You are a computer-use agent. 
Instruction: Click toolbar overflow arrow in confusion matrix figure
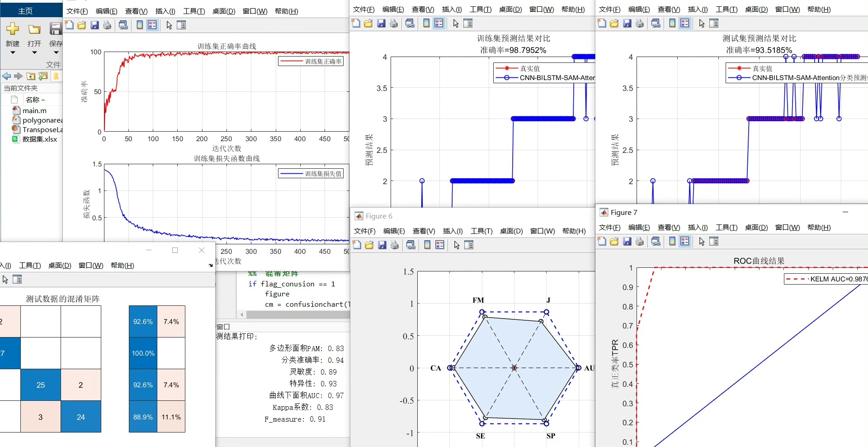tap(211, 266)
